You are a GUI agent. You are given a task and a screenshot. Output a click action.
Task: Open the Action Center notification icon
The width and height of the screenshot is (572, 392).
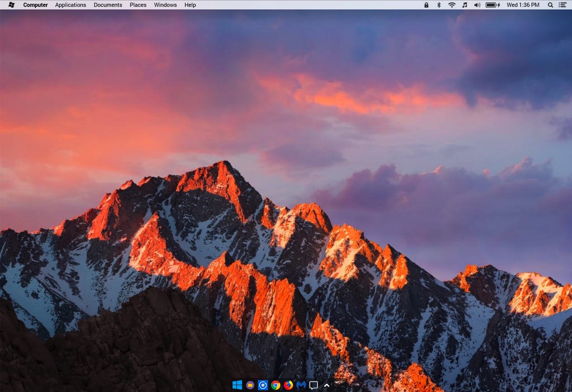pos(314,385)
